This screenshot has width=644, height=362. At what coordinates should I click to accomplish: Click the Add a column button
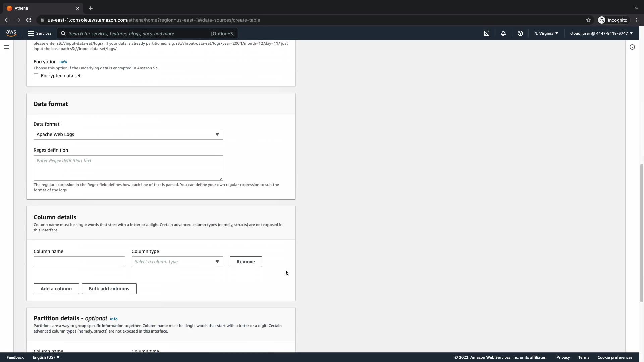click(x=56, y=289)
